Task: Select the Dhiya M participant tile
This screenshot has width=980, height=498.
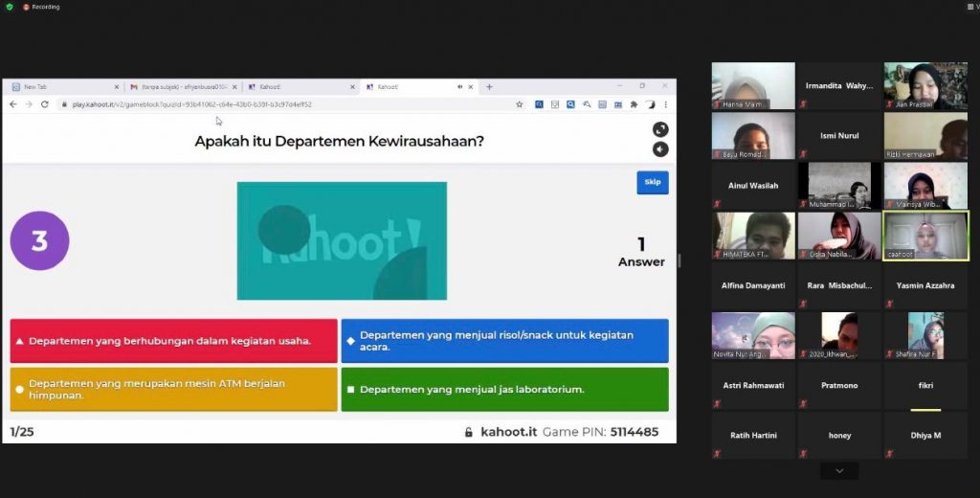Action: (x=925, y=436)
